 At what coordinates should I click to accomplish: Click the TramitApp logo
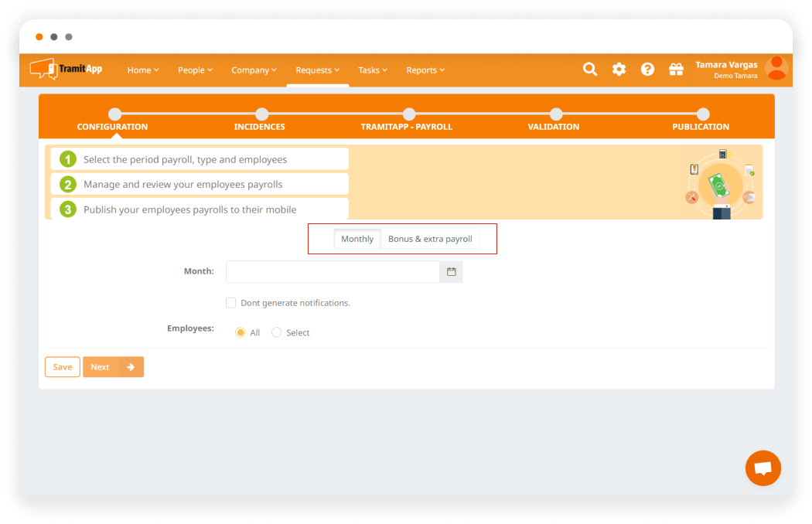[66, 70]
